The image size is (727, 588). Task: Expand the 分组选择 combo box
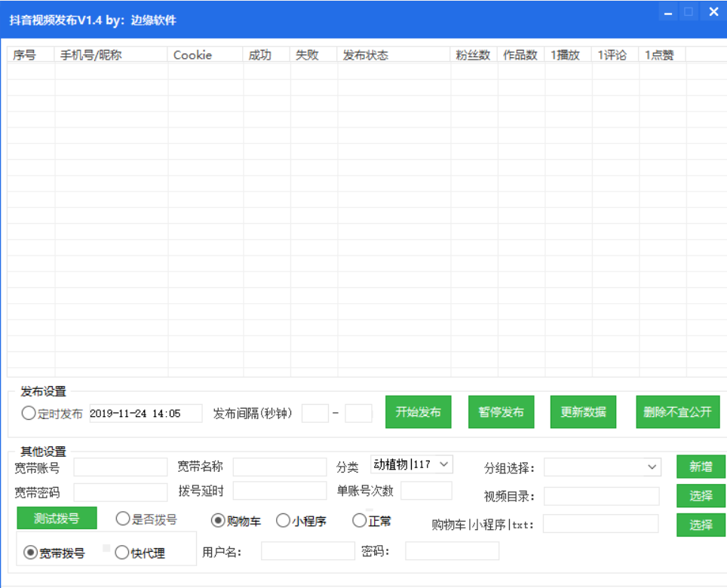tap(602, 467)
